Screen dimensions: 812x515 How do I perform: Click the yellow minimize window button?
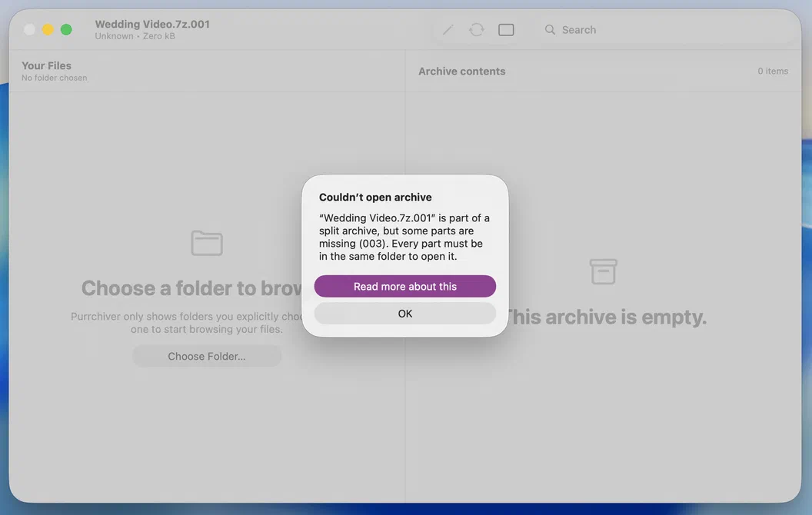[48, 29]
